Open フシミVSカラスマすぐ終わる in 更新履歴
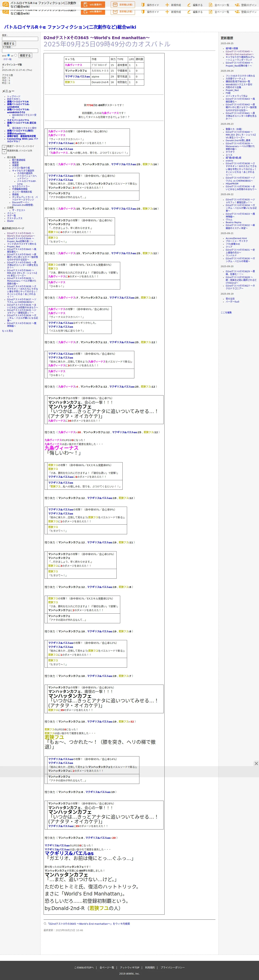The height and width of the screenshot is (980, 259). 240,76
